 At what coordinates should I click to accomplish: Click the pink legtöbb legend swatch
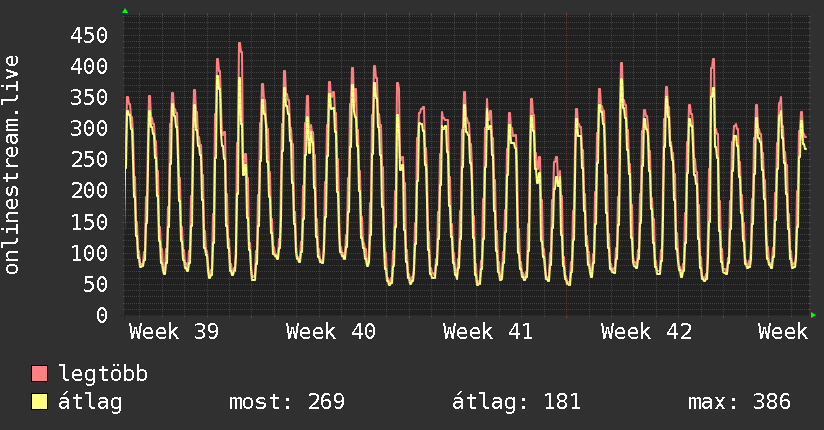[x=39, y=374]
